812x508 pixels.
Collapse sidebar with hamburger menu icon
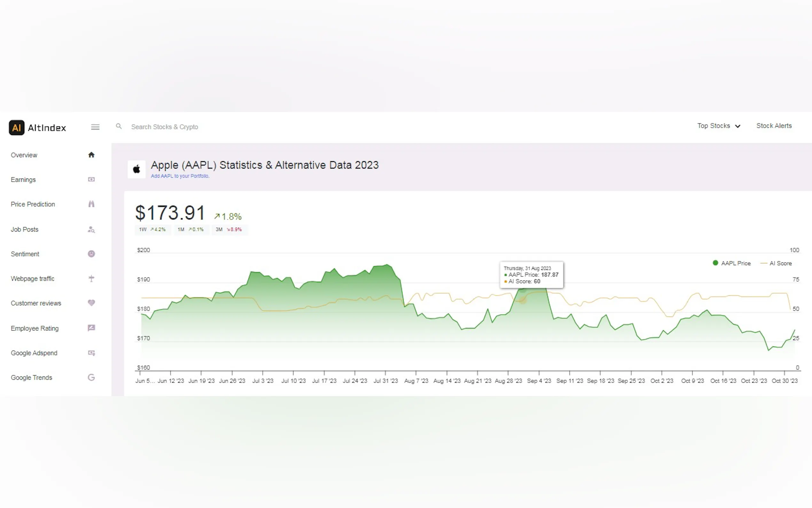click(95, 127)
